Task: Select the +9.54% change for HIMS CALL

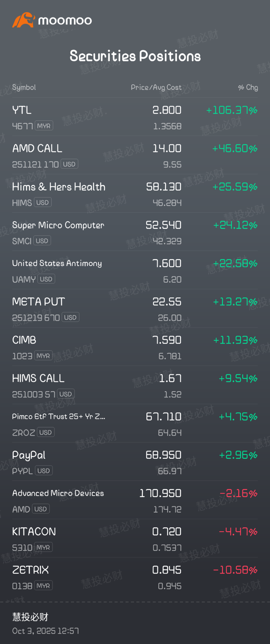Action: 238,378
